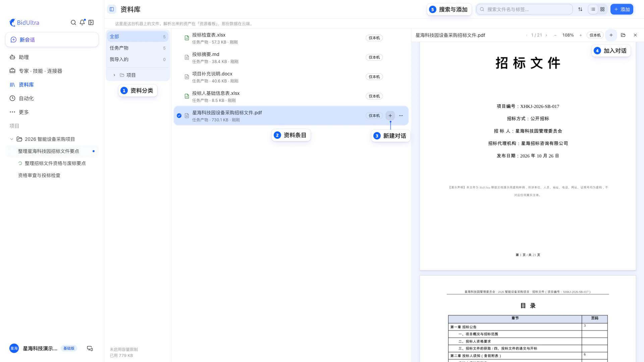Screen dimensions: 644x362
Task: Expand the 项目 folder in categories
Action: [114, 75]
